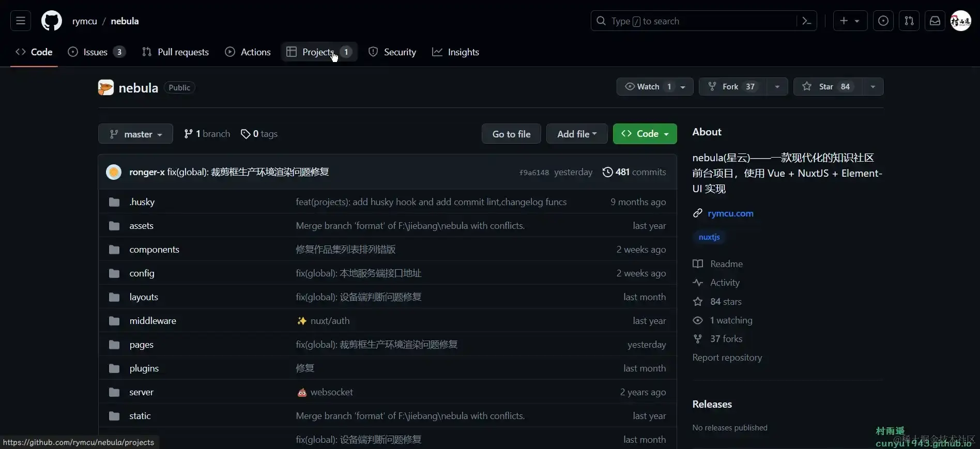This screenshot has height=449, width=980.
Task: Open the rymcu.com website link
Action: pyautogui.click(x=730, y=213)
